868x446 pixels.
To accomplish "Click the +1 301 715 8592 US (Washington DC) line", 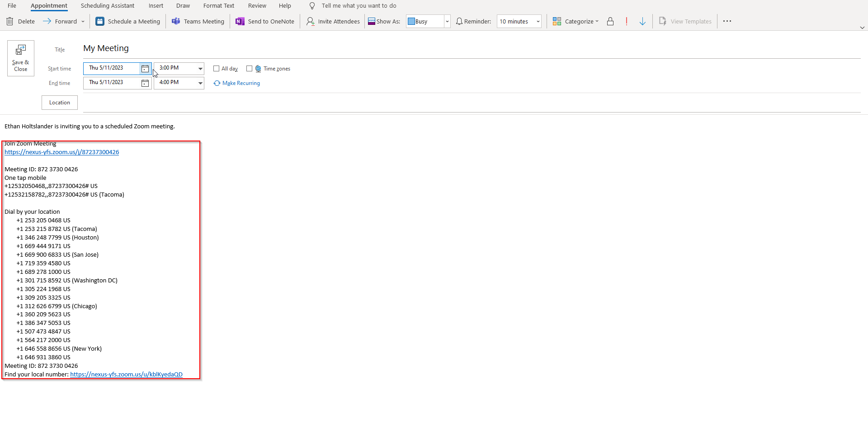I will 67,281.
